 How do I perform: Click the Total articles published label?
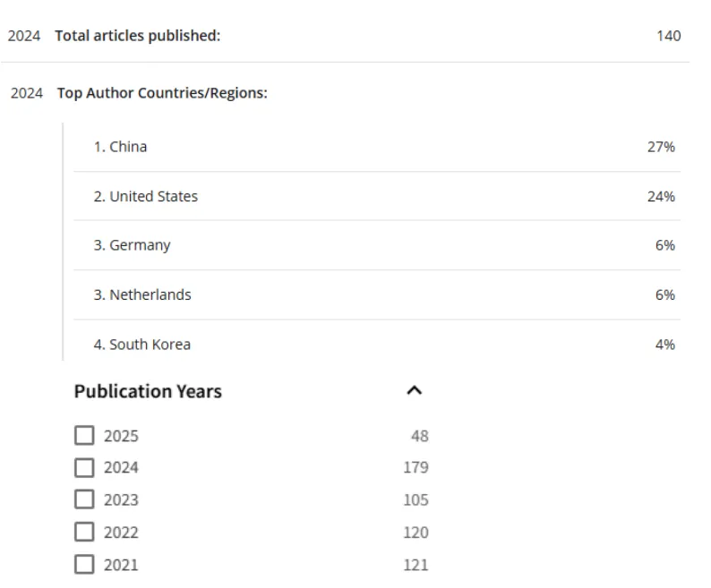pyautogui.click(x=137, y=36)
